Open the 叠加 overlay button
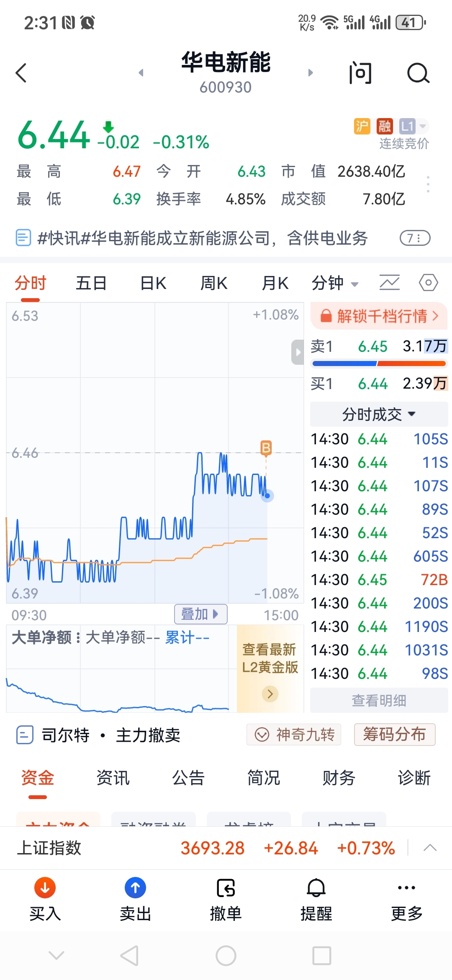Viewport: 452px width, 980px height. [200, 614]
